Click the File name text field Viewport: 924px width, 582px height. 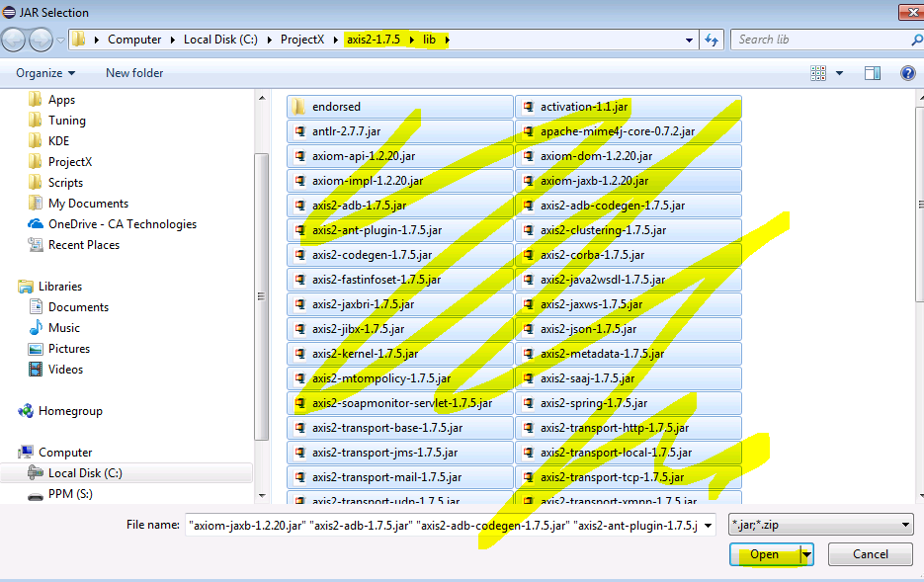443,525
